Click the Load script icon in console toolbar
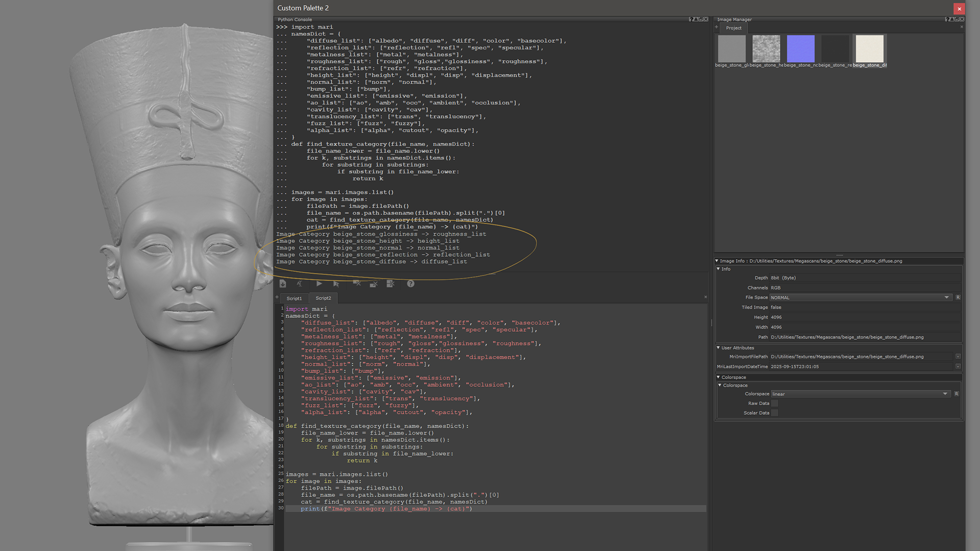Screen dimensions: 980x551 [x=283, y=284]
